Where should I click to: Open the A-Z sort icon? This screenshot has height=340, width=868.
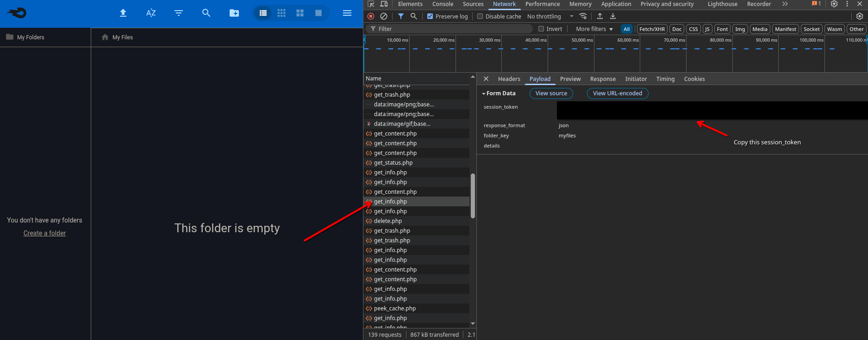pyautogui.click(x=151, y=13)
